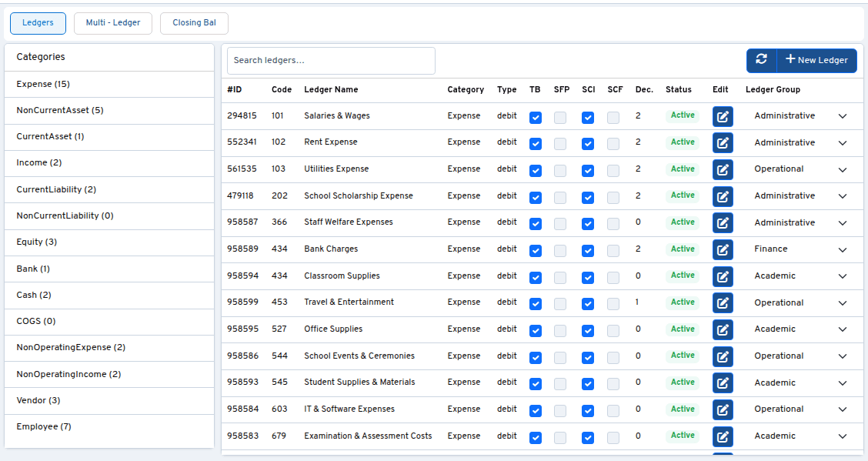Filter by Vendor (3) category
Viewport: 868px width, 461px height.
pyautogui.click(x=109, y=400)
